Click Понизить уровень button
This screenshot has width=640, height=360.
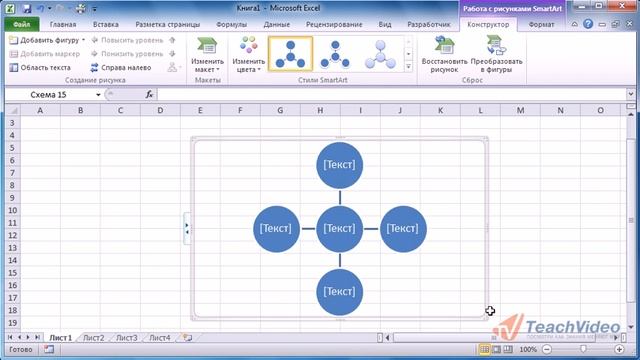(x=127, y=53)
